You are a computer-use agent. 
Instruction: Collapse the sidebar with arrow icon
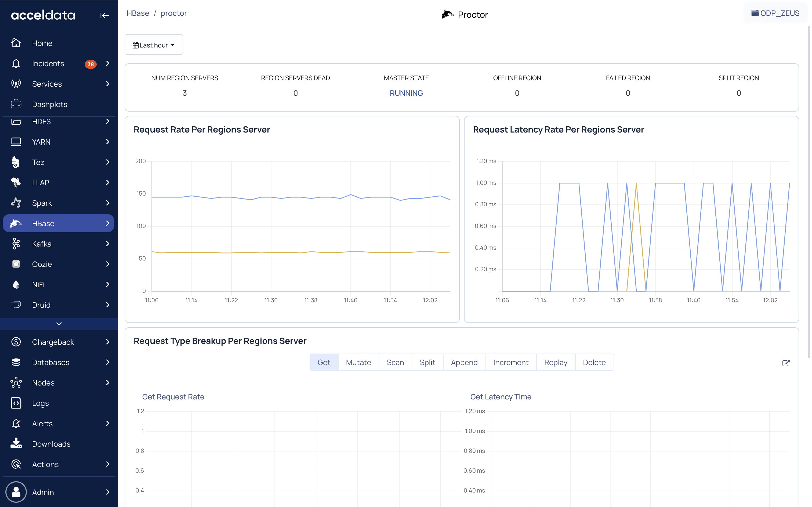click(x=104, y=16)
